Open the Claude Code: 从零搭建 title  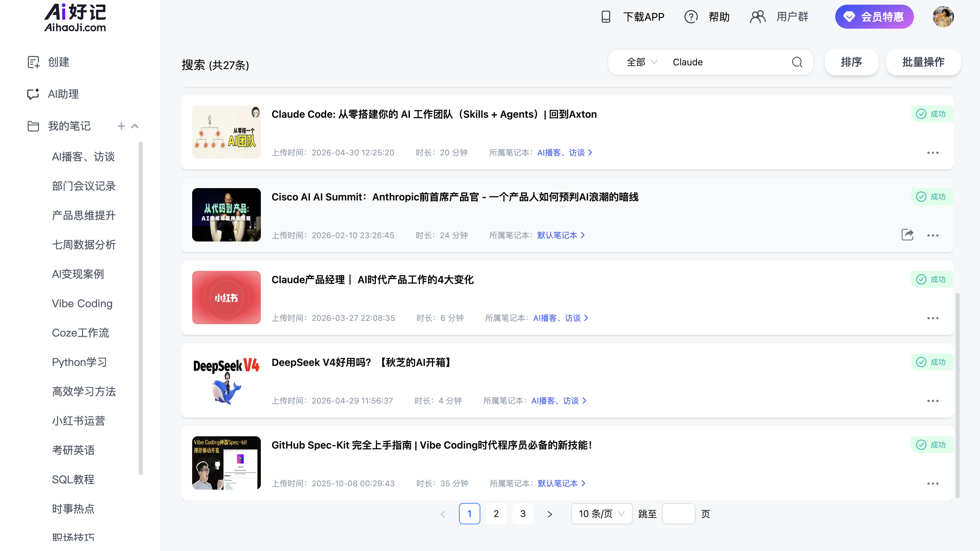point(434,114)
